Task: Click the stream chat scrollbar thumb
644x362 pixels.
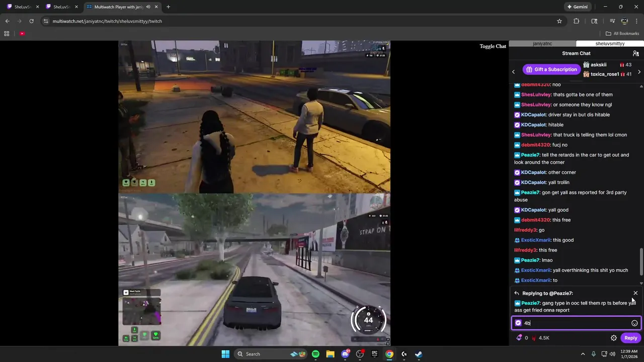Action: (641, 261)
